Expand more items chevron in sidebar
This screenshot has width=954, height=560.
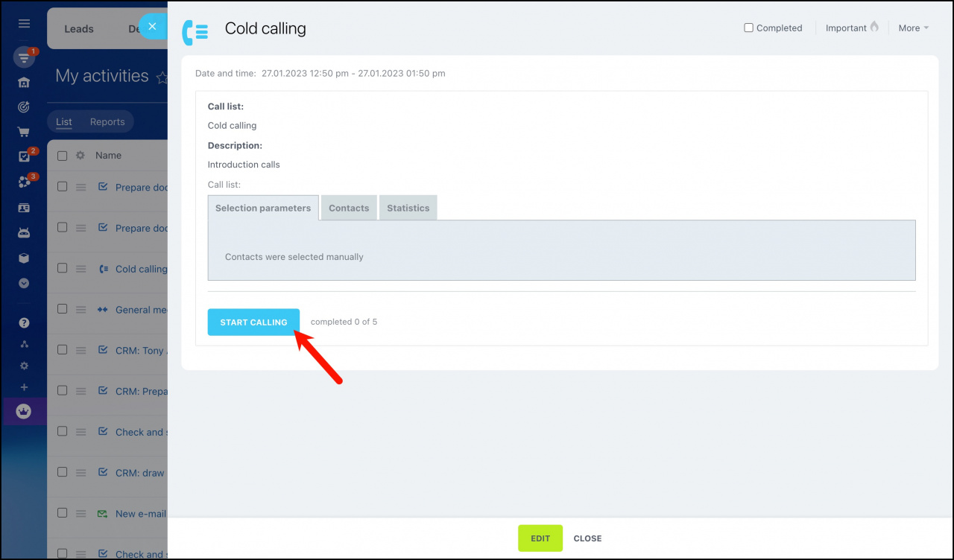[24, 283]
